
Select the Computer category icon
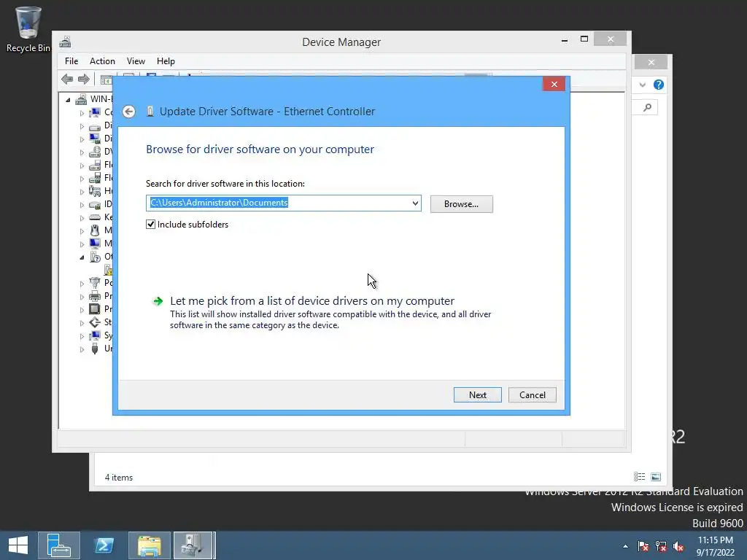(95, 112)
